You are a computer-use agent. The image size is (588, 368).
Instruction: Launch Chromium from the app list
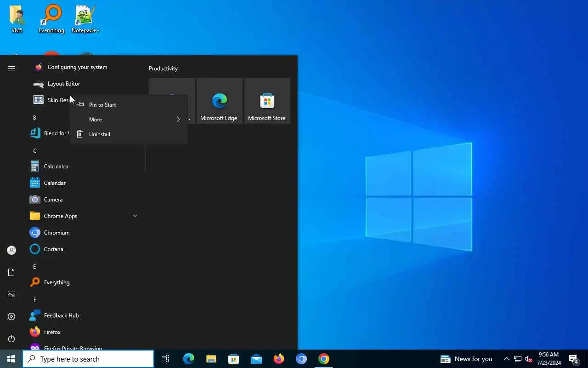coord(84,233)
